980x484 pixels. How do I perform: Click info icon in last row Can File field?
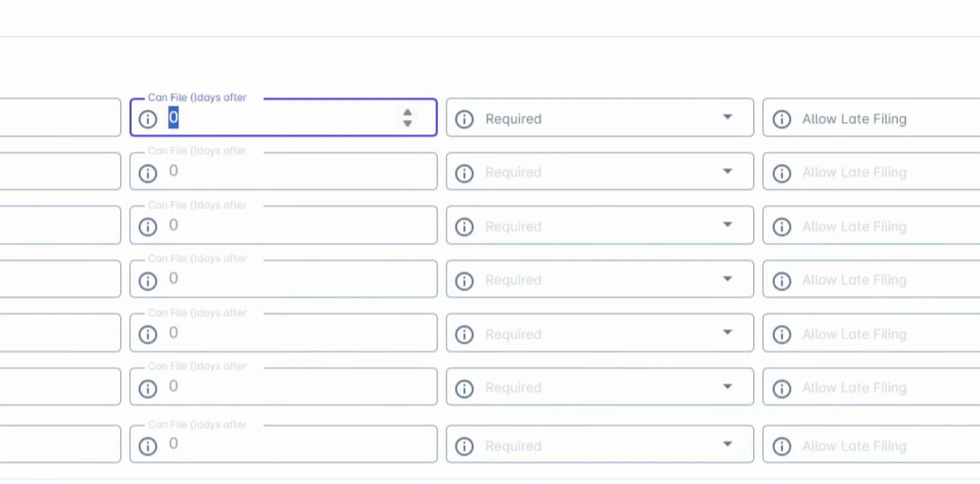tap(147, 446)
